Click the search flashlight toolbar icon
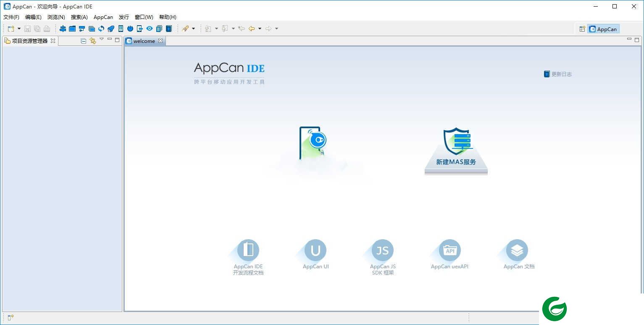The width and height of the screenshot is (644, 325). click(x=185, y=29)
